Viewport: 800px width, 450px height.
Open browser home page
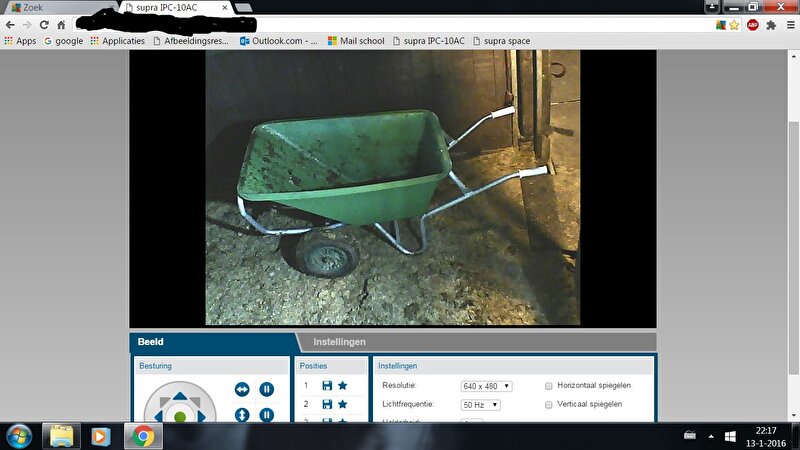[61, 24]
